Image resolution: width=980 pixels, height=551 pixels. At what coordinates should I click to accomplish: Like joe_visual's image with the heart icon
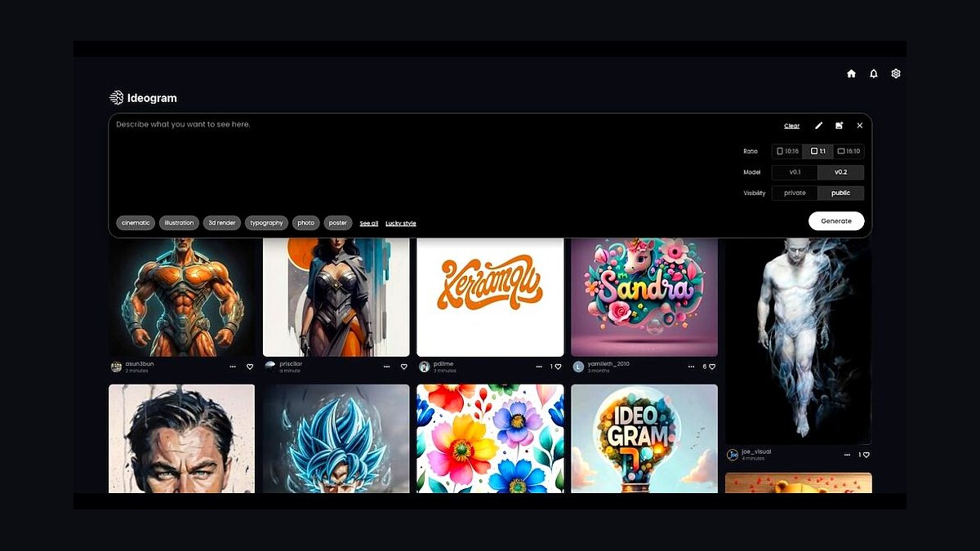tap(866, 455)
